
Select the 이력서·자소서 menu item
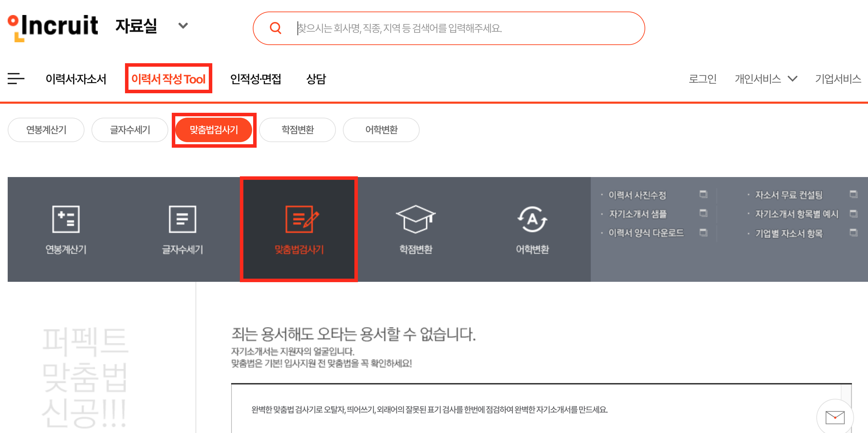coord(76,79)
